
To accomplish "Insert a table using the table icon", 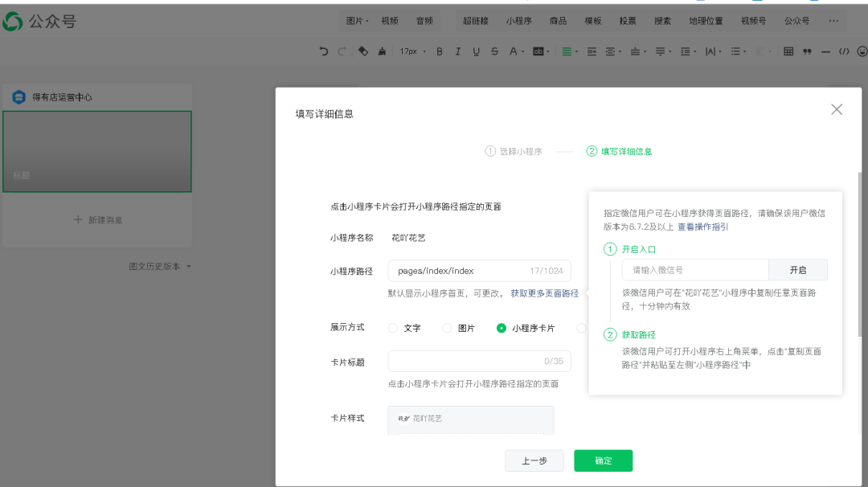I will (788, 51).
